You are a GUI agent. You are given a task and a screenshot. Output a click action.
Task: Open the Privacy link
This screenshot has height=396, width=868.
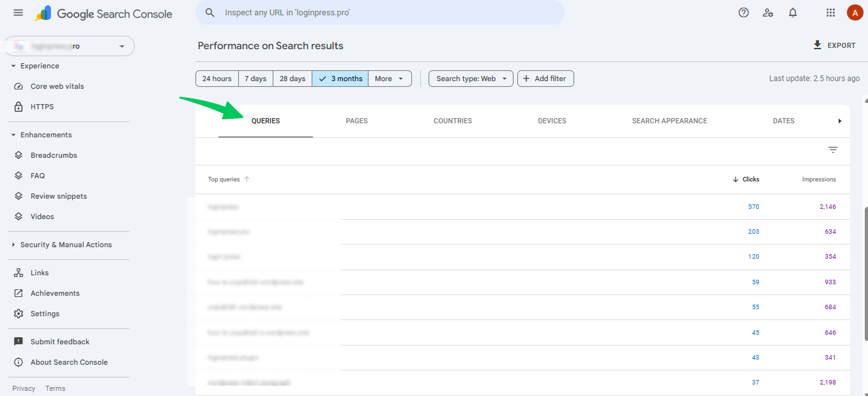point(23,388)
